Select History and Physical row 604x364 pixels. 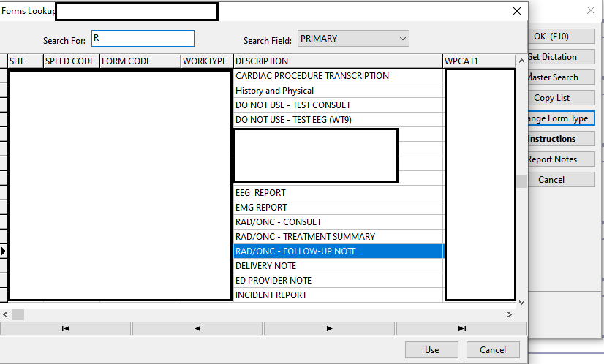339,91
